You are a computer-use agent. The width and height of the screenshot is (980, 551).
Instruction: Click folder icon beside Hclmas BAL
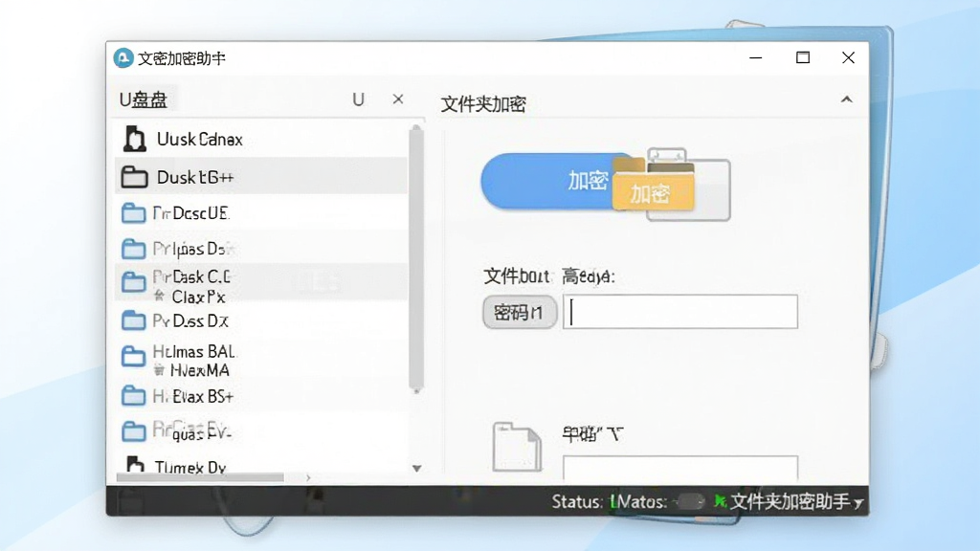(133, 357)
